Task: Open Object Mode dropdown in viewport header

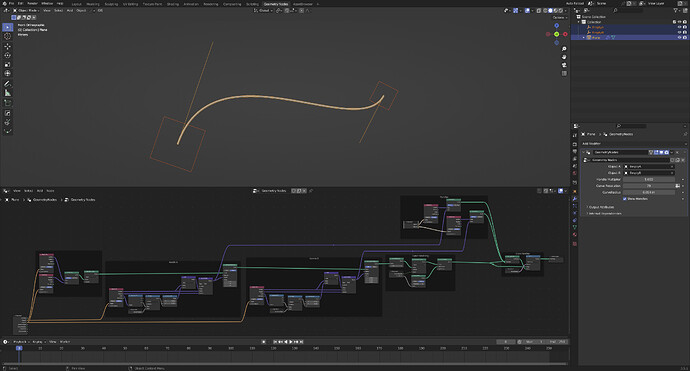Action: pos(26,10)
